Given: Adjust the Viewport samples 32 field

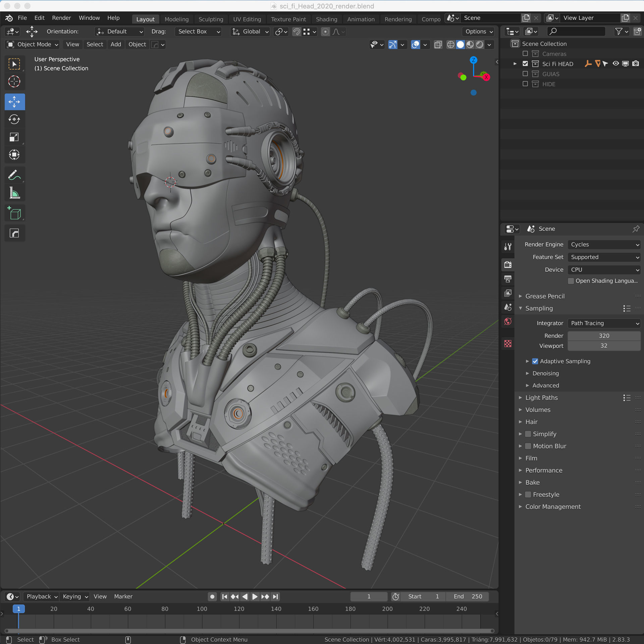Looking at the screenshot, I should tap(604, 346).
